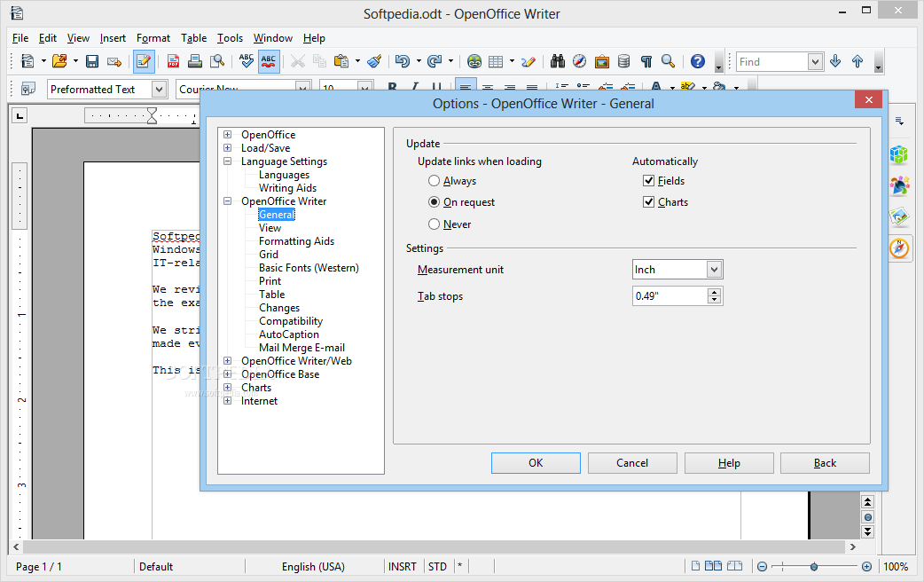Click the zoom in plus button
Image resolution: width=924 pixels, height=582 pixels.
[x=867, y=567]
